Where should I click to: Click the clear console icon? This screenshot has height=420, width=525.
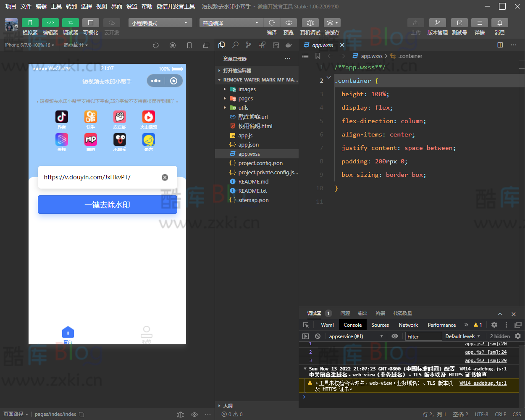[318, 336]
